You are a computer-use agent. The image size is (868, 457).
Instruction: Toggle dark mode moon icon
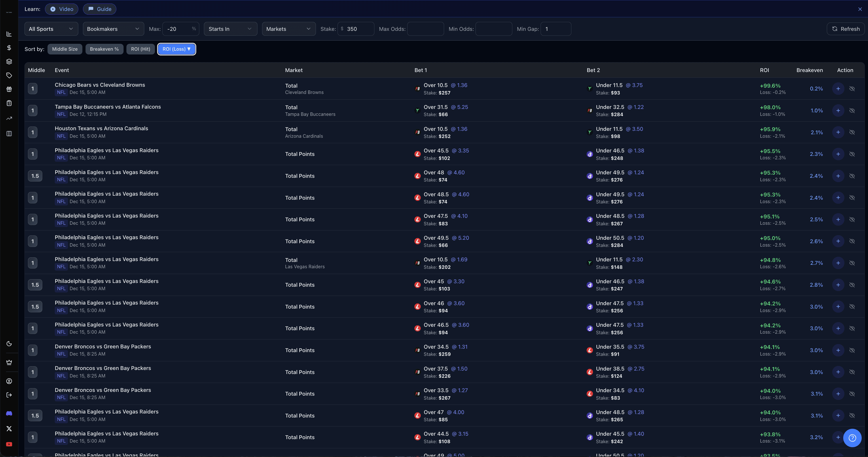[9, 344]
